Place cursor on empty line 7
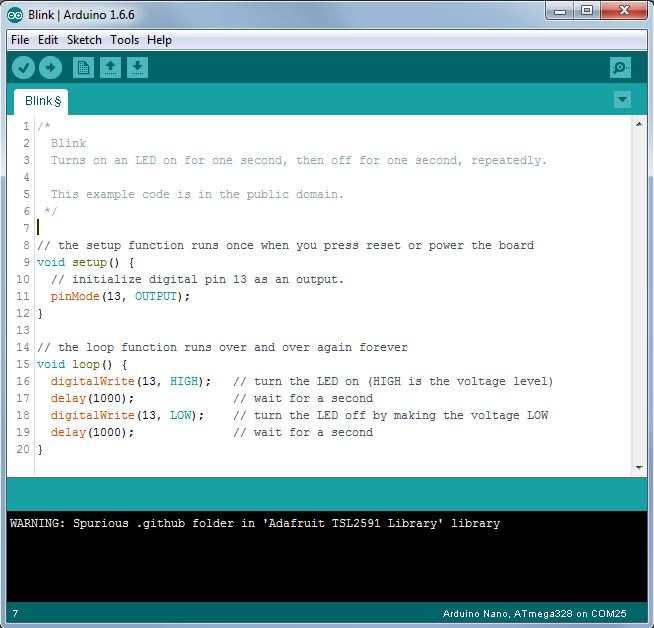The height and width of the screenshot is (628, 654). point(334,228)
